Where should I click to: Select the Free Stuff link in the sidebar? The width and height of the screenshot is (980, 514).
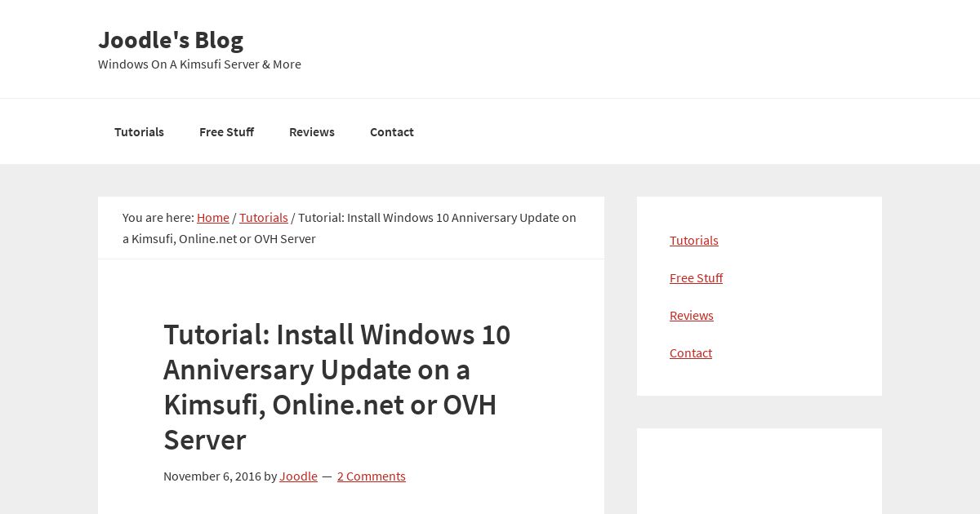click(x=696, y=277)
